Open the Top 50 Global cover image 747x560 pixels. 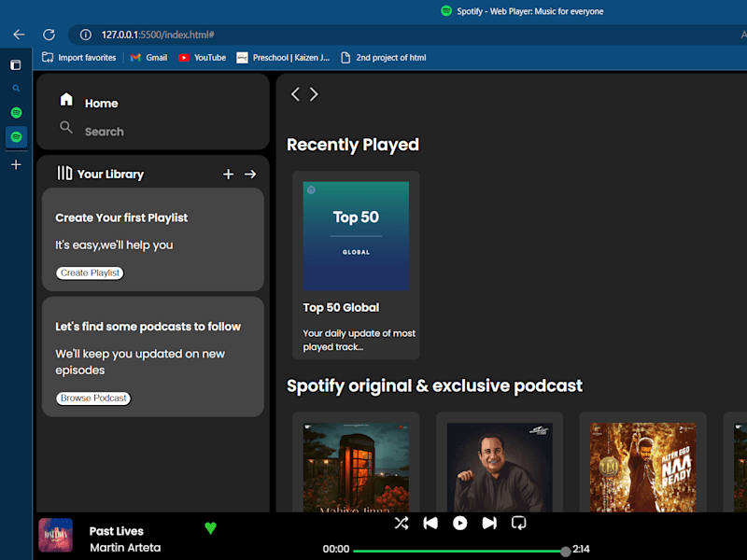tap(356, 236)
